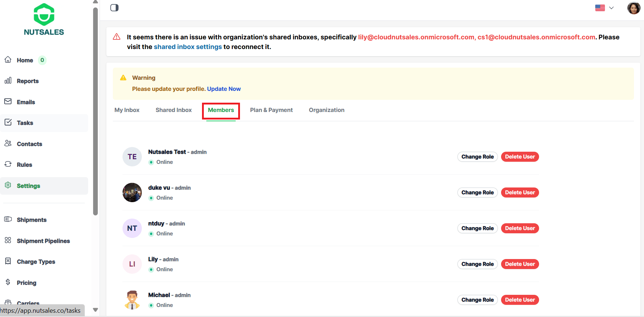Click the TE avatar of Nutsales Test
Image resolution: width=644 pixels, height=317 pixels.
coord(132,157)
